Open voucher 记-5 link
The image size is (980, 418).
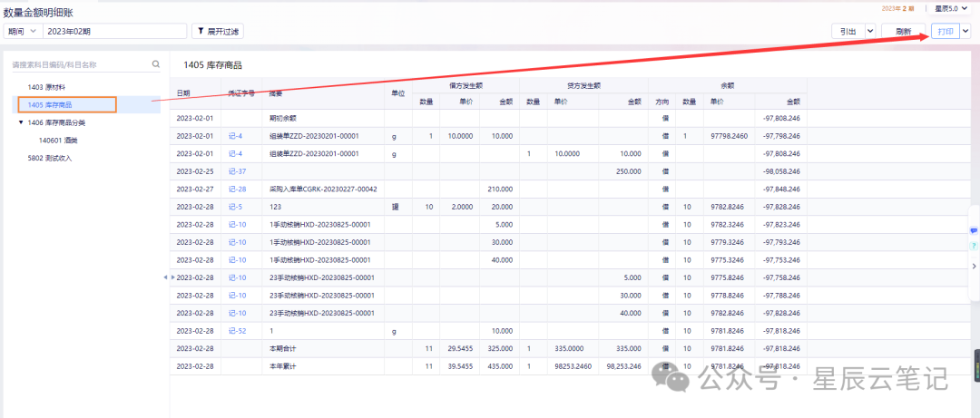tap(235, 206)
